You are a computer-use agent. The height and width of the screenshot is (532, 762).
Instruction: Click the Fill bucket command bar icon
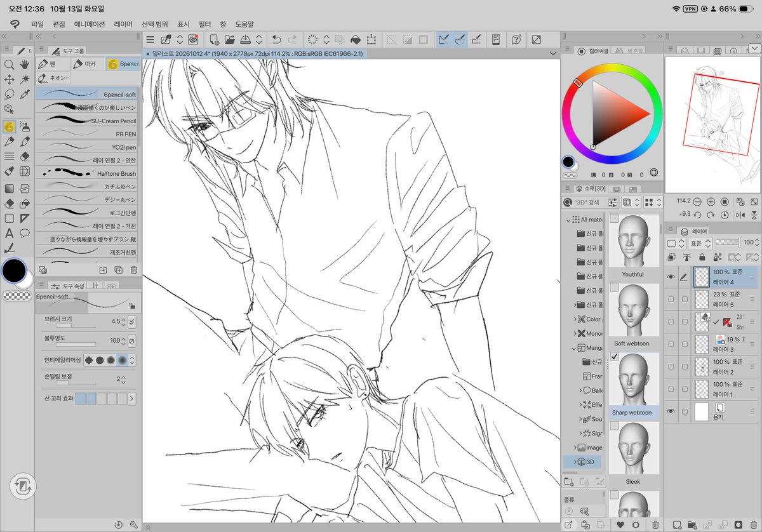point(356,39)
